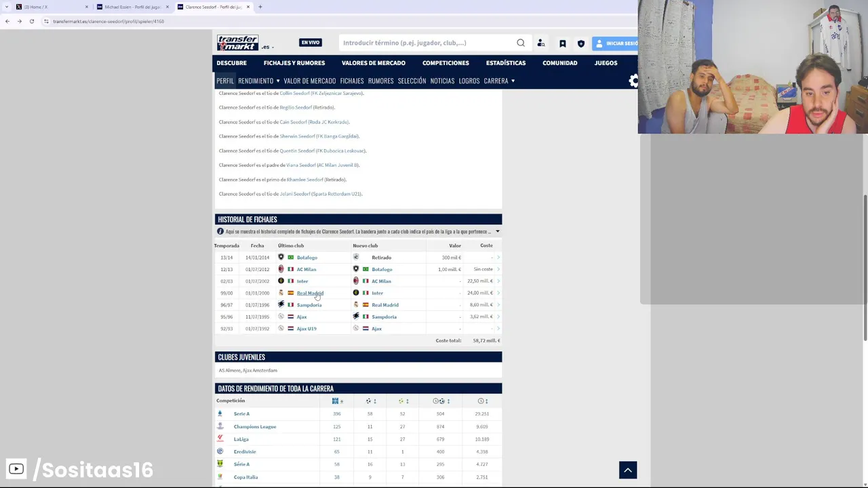Open the Rendimiento dropdown menu
The height and width of the screenshot is (488, 868).
258,81
